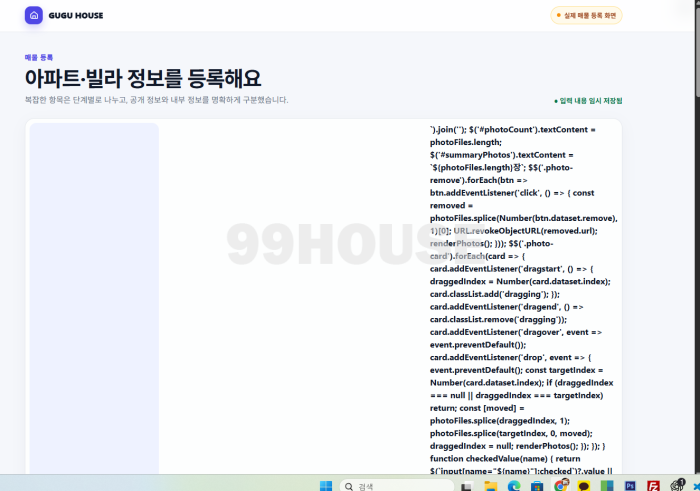
Task: Open FileZilla from the taskbar
Action: point(653,486)
